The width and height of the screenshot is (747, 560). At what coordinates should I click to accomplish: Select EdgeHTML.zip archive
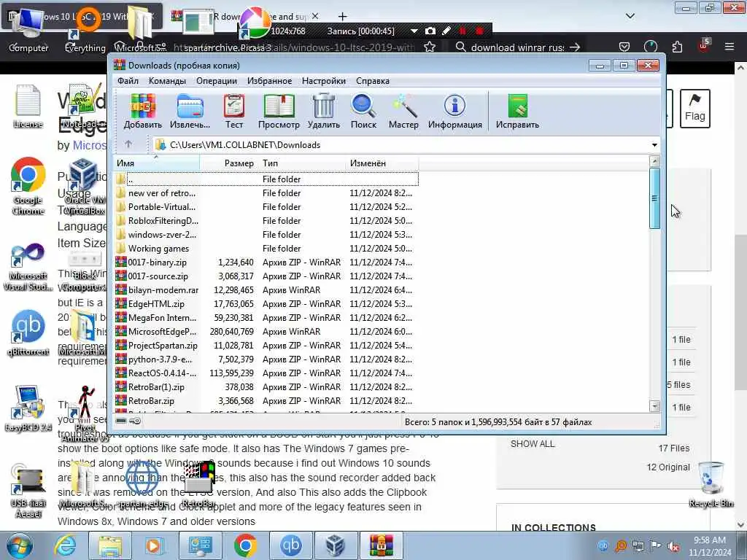click(x=266, y=303)
